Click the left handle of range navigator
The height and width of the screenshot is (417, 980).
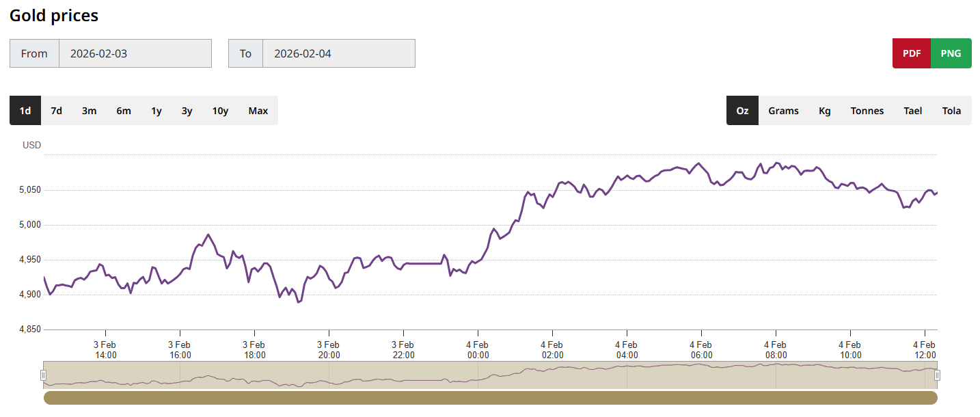pos(44,375)
